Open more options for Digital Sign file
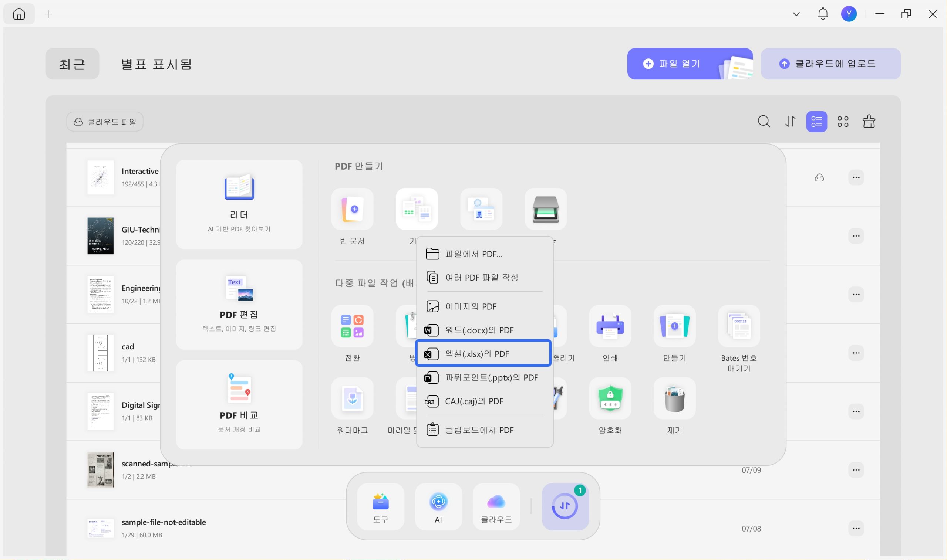Viewport: 947px width, 560px height. [x=856, y=411]
